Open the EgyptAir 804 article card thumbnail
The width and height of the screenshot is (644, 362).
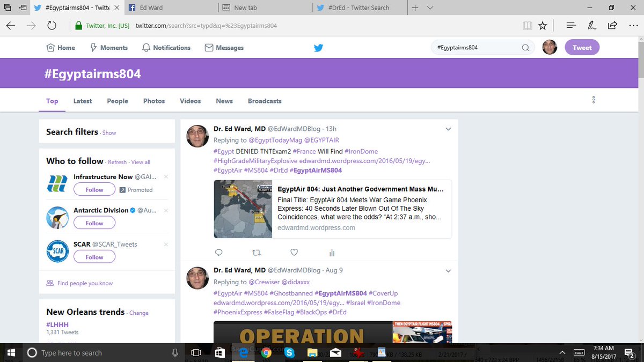pos(243,209)
